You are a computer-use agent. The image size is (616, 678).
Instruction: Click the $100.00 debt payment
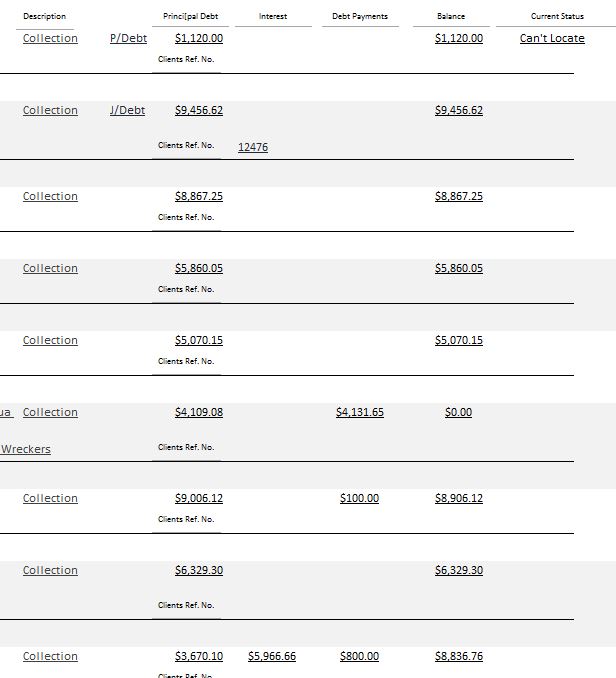(x=359, y=498)
